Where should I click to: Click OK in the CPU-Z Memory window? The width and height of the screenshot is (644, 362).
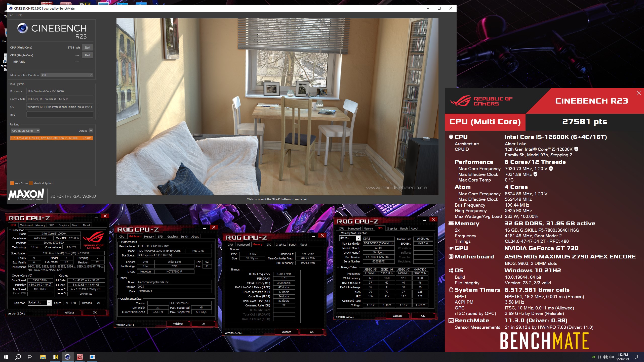pos(312,332)
